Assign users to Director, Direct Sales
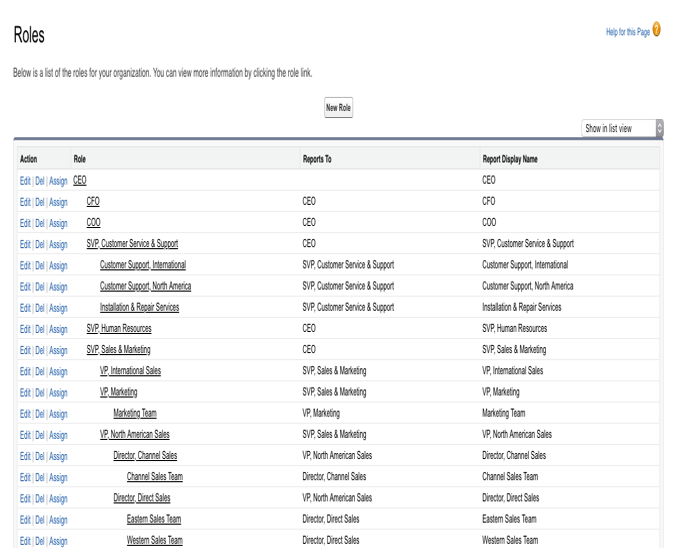This screenshot has height=558, width=673. pos(58,499)
